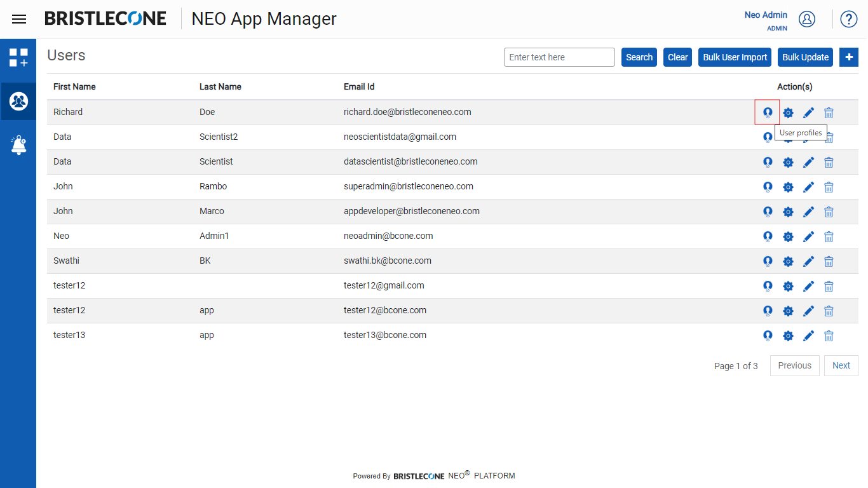
Task: Open user profiles for John Rambo
Action: click(768, 187)
